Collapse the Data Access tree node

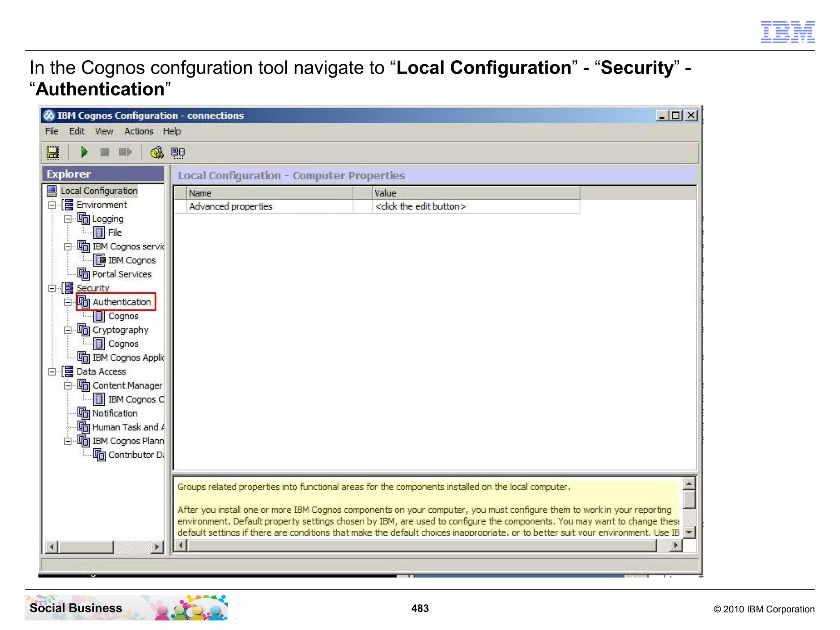pos(52,372)
